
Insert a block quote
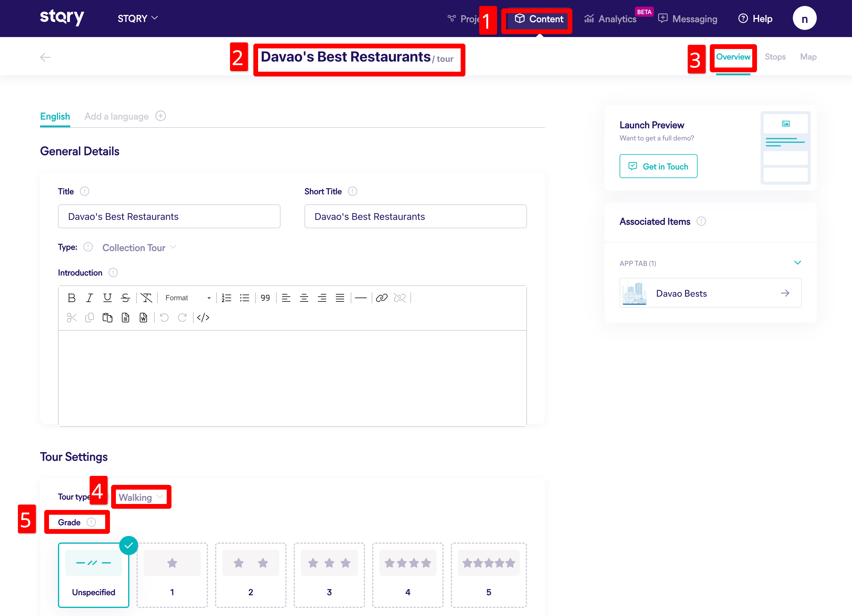pos(265,298)
